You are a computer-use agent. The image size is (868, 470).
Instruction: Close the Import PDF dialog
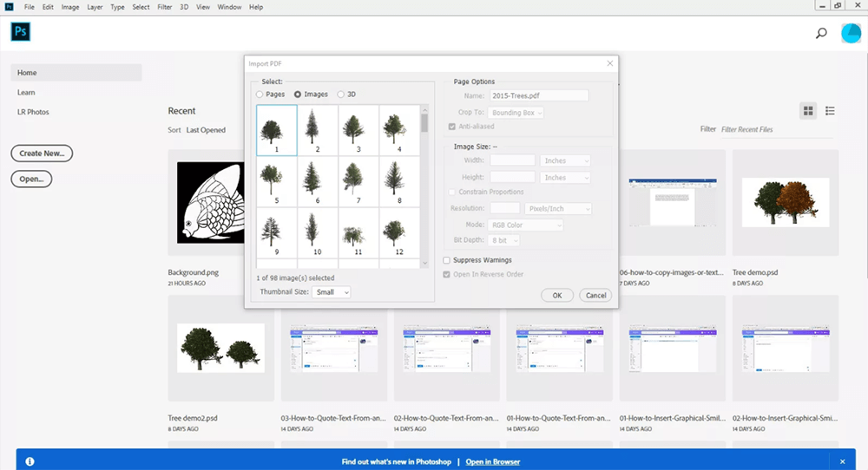tap(610, 63)
